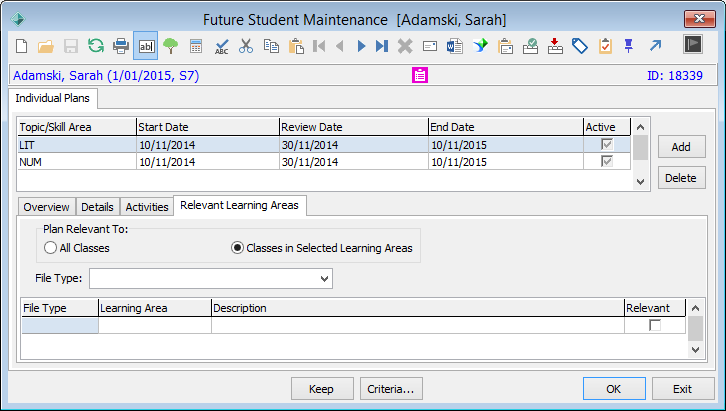
Task: Click the Learning Area column header
Action: (x=155, y=308)
